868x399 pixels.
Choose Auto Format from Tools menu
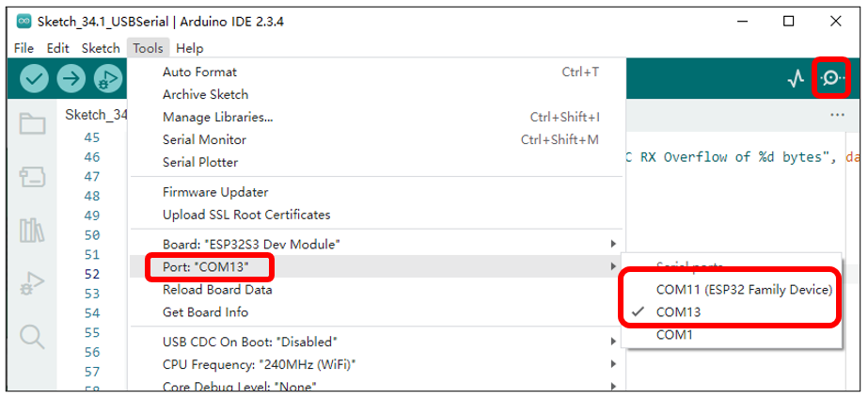click(376, 72)
